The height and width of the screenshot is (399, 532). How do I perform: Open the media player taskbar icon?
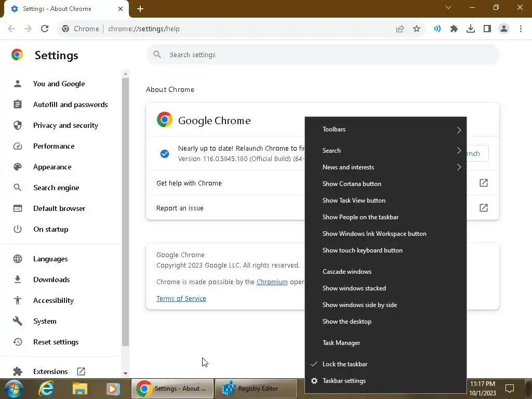click(x=113, y=389)
